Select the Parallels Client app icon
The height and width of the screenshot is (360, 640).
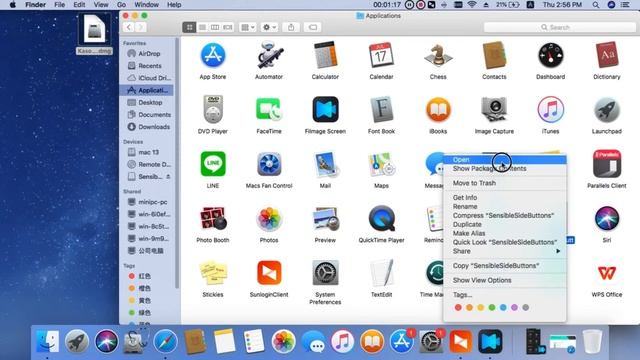(607, 164)
